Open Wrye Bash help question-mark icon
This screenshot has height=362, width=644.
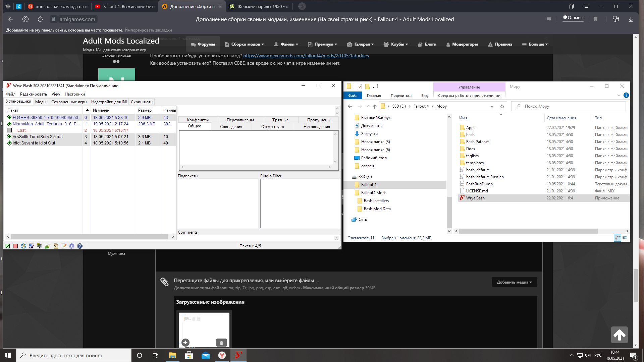[x=79, y=246]
